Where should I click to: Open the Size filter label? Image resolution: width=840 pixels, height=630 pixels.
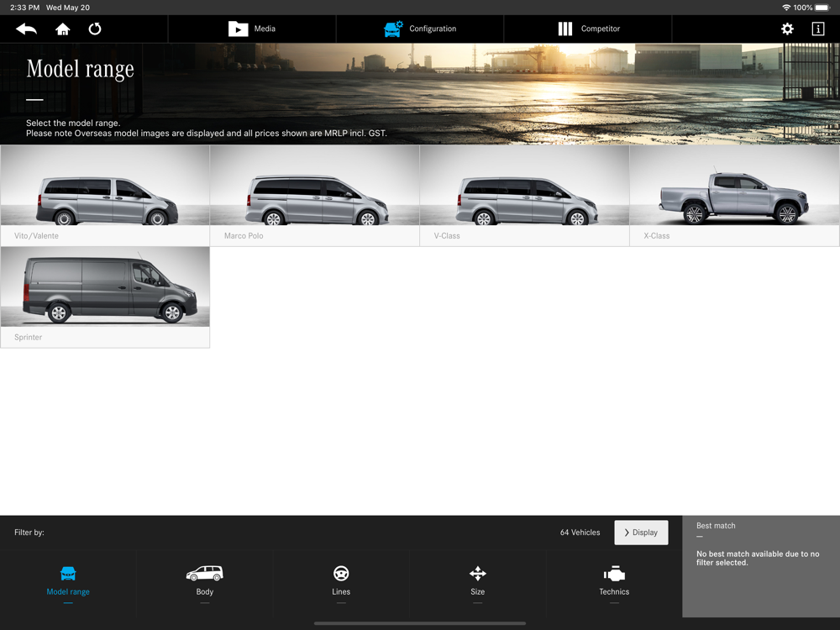[x=478, y=591]
